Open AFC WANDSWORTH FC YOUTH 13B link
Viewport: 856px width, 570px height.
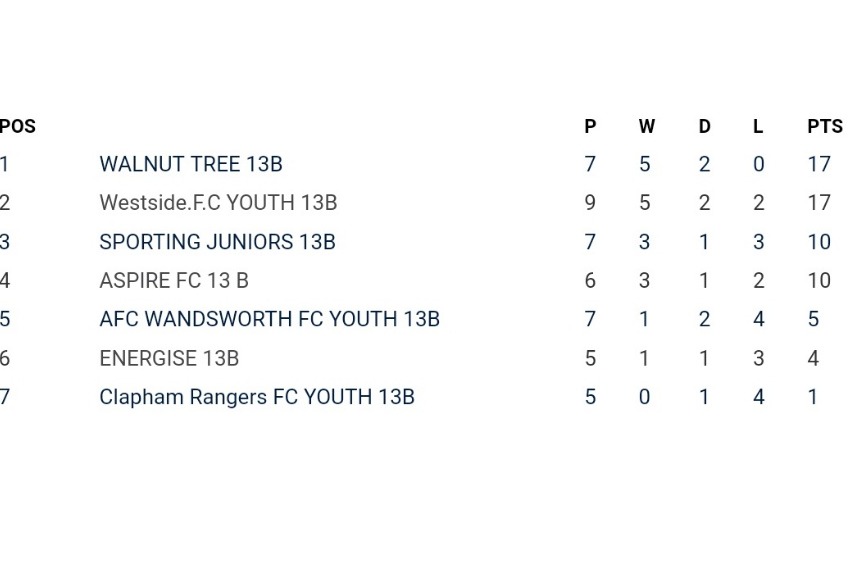(270, 319)
